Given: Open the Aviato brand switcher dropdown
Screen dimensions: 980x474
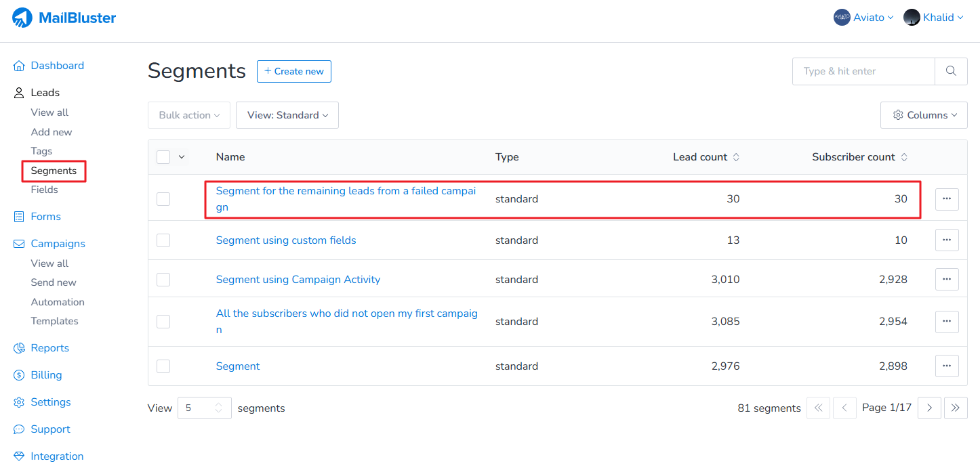Looking at the screenshot, I should click(864, 18).
